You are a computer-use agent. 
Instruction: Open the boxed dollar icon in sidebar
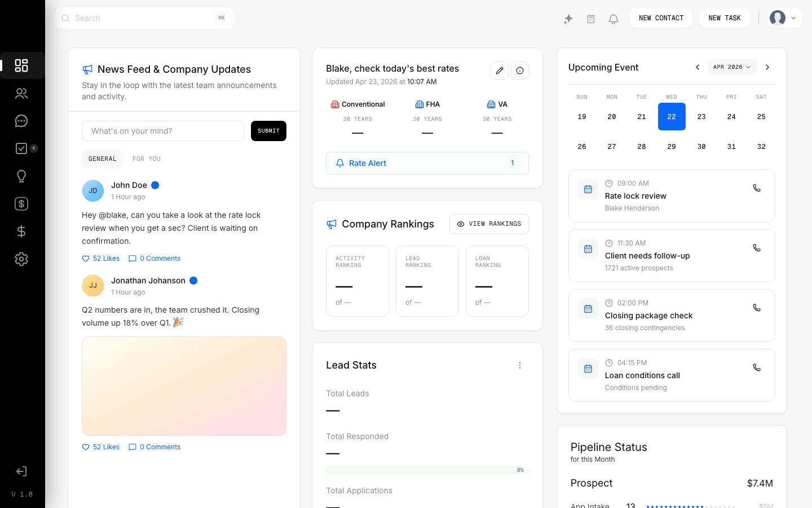[x=21, y=204]
